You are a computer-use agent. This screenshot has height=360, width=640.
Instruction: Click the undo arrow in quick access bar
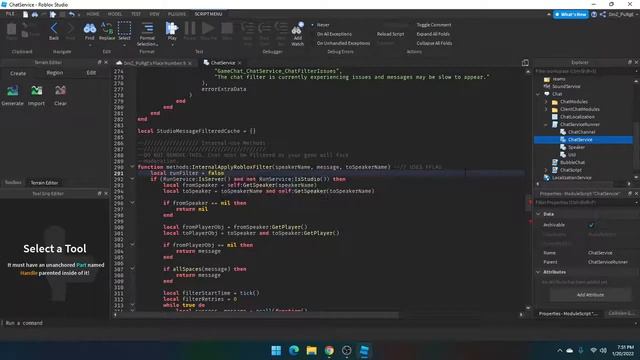tap(71, 14)
